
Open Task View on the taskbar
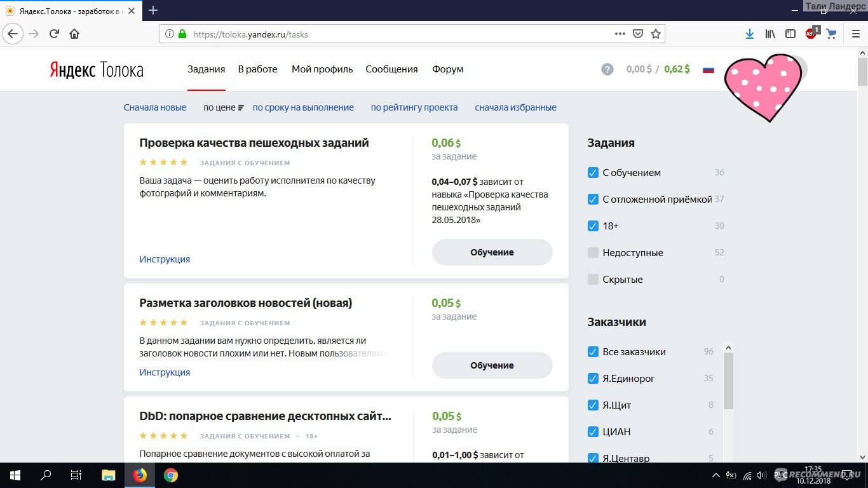[x=76, y=475]
